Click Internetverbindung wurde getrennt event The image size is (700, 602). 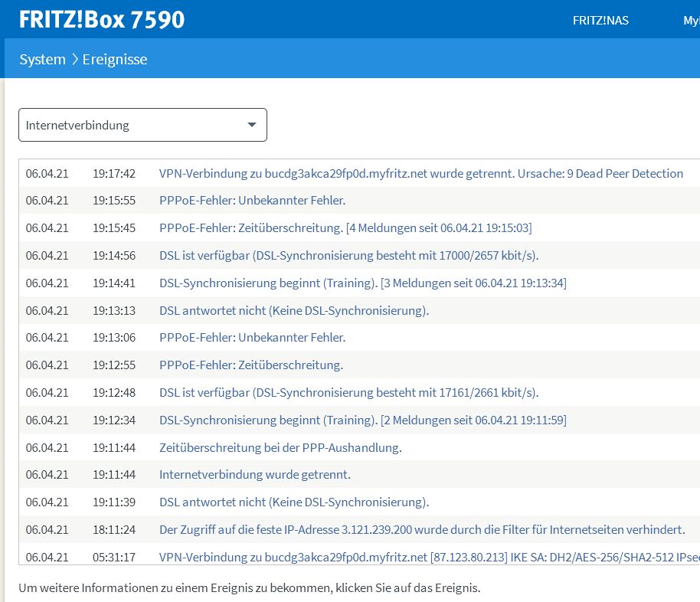point(254,475)
